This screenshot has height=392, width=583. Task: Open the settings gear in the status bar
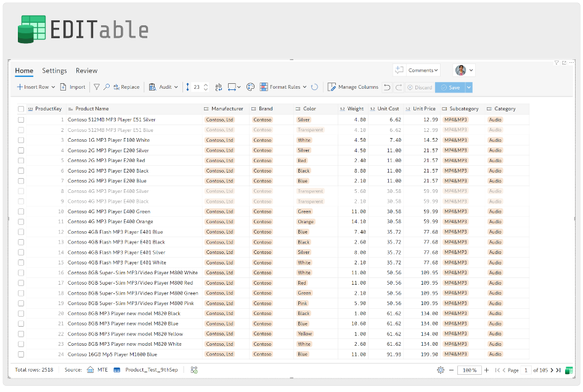click(441, 370)
